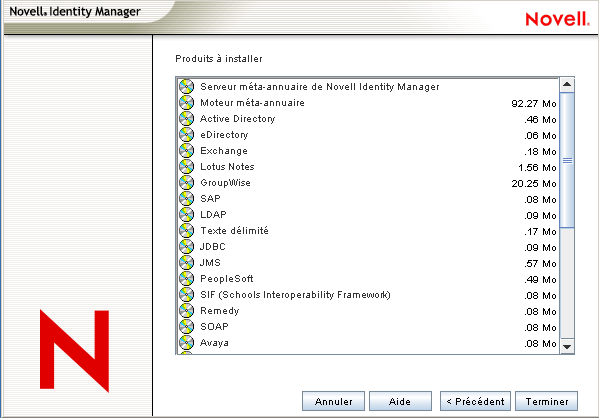Select the 'Moteur méta-annuaire' list entry

point(368,102)
